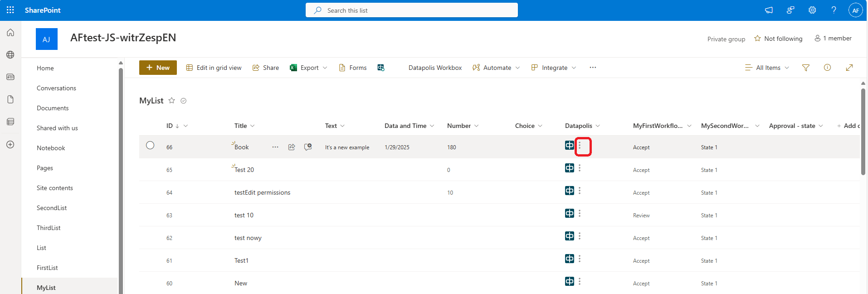The width and height of the screenshot is (868, 294).
Task: Expand the Export dropdown
Action: (325, 68)
